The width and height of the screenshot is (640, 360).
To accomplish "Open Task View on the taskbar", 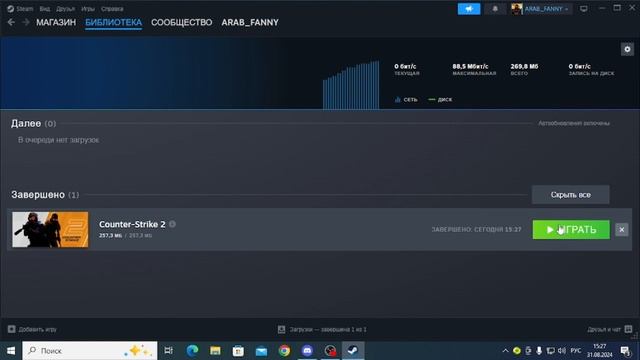I will (168, 351).
